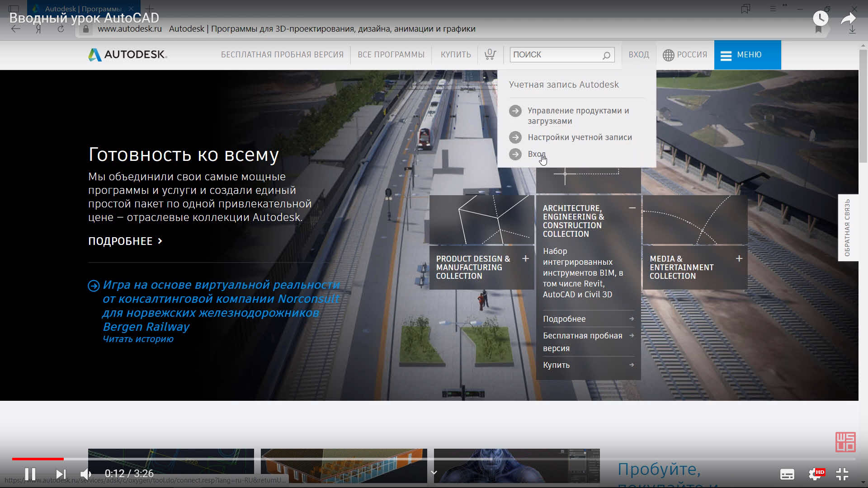Click arrow icon beside Настройки учетной записи
Viewport: 868px width, 488px height.
pyautogui.click(x=515, y=137)
